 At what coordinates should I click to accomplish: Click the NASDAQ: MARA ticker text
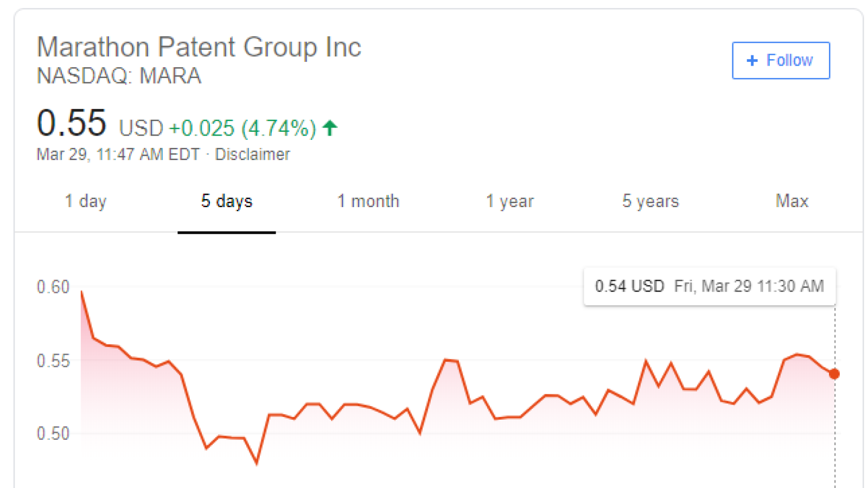point(119,76)
